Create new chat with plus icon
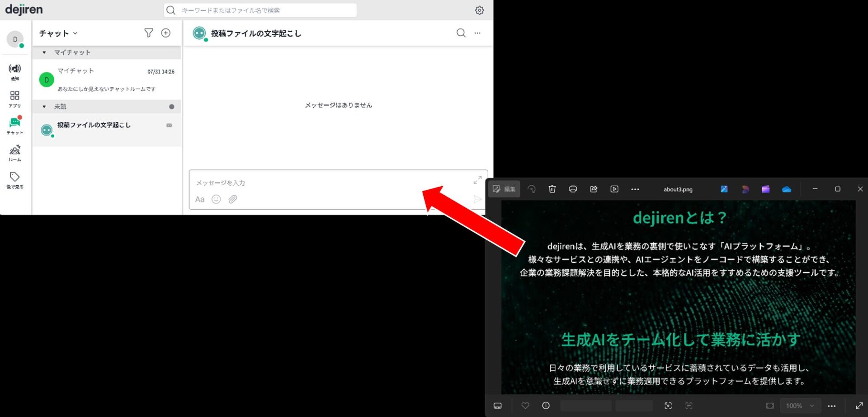 [166, 33]
